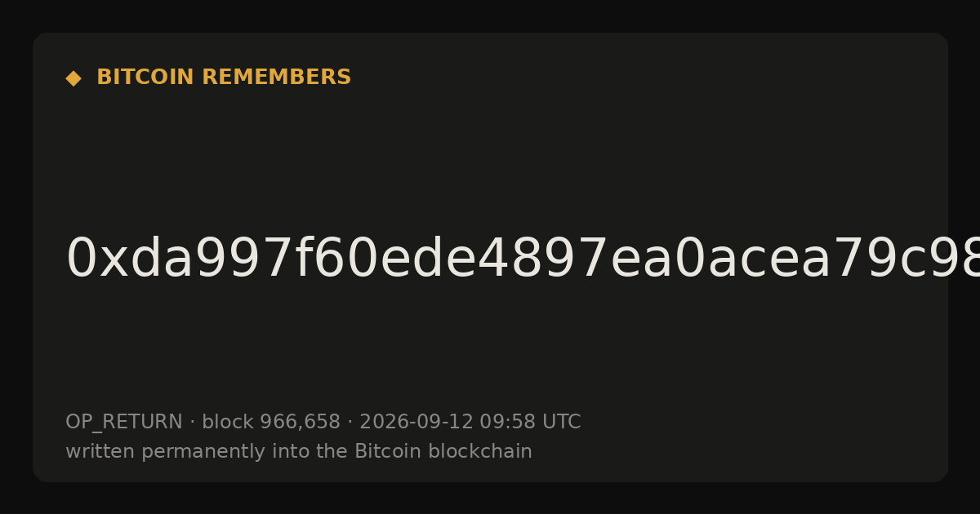Select the BITCOIN REMEMBERS heading
980x514 pixels.
click(224, 78)
